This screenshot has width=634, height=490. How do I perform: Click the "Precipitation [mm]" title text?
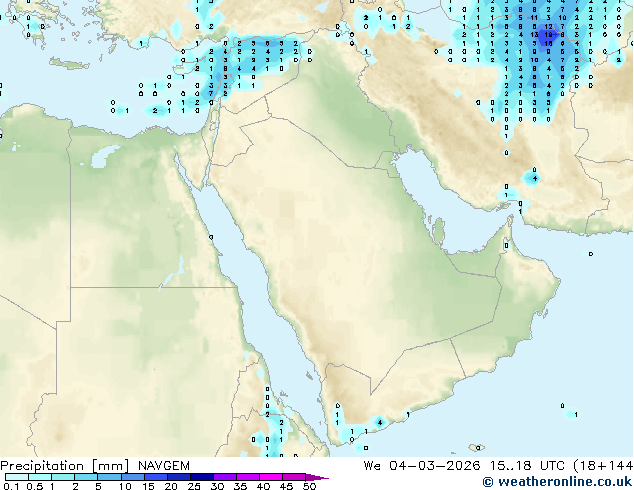coord(65,466)
